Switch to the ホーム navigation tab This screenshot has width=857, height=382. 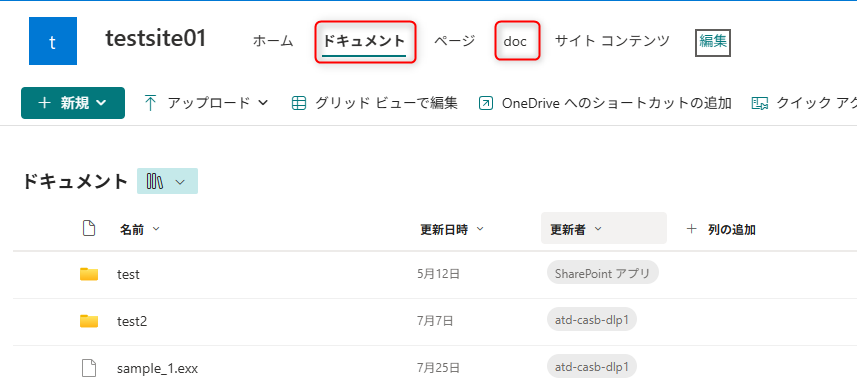273,41
